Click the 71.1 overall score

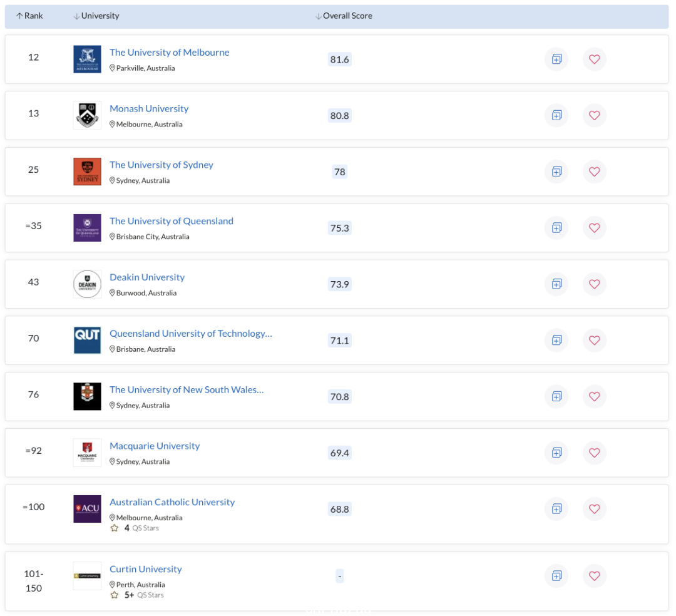tap(340, 341)
